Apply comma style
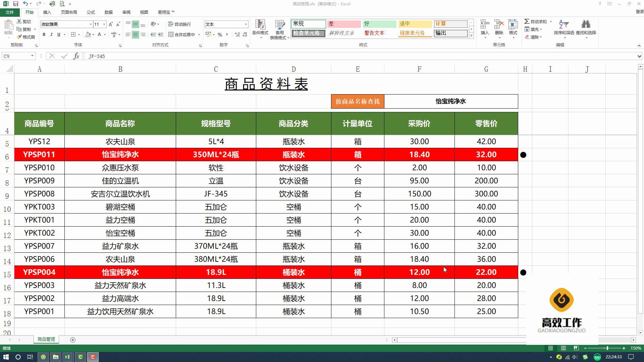 click(227, 35)
